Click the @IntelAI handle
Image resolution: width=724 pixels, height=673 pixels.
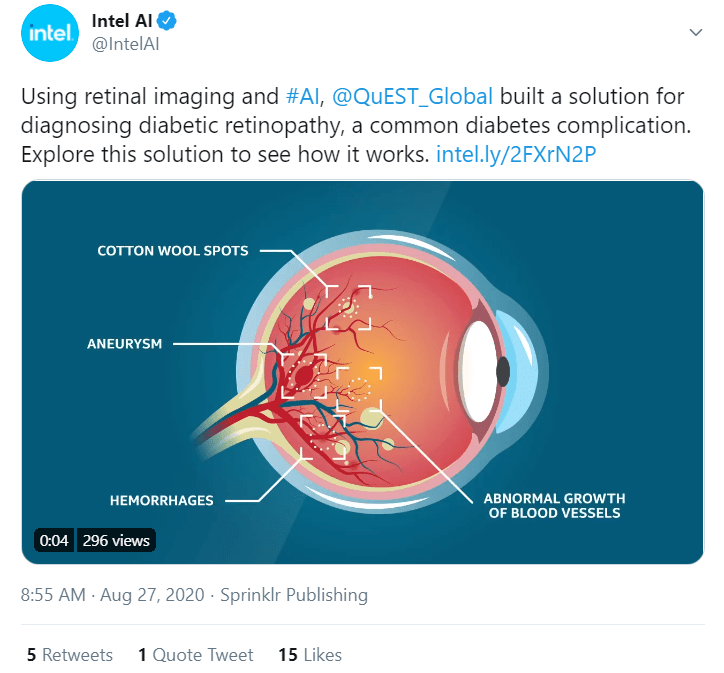tap(125, 44)
